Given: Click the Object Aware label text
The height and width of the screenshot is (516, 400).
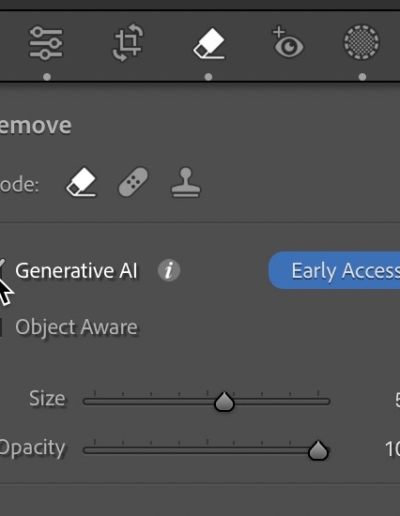Looking at the screenshot, I should (x=76, y=328).
